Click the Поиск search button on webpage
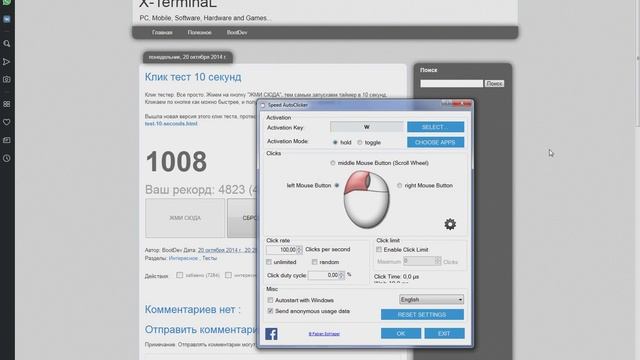 (x=494, y=83)
